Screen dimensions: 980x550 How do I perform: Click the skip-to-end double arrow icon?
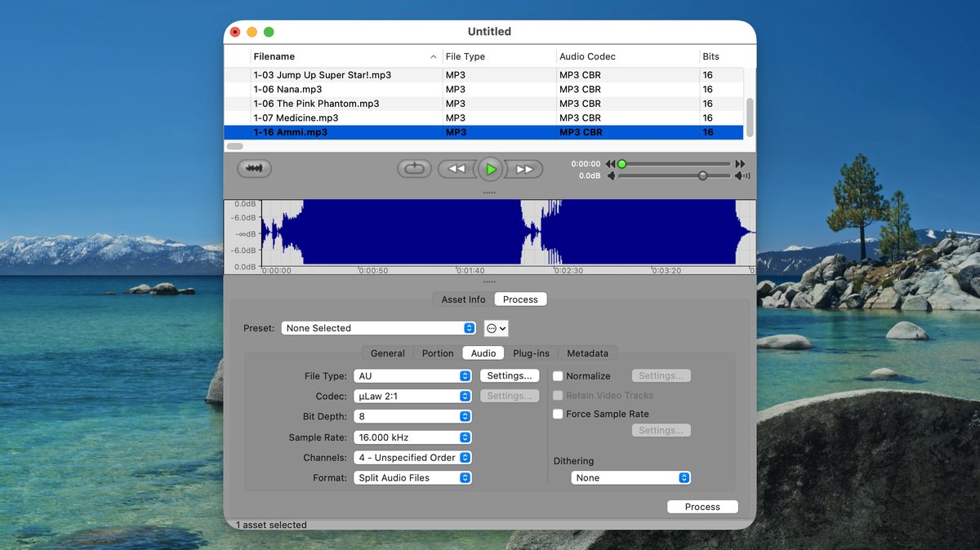tap(740, 163)
